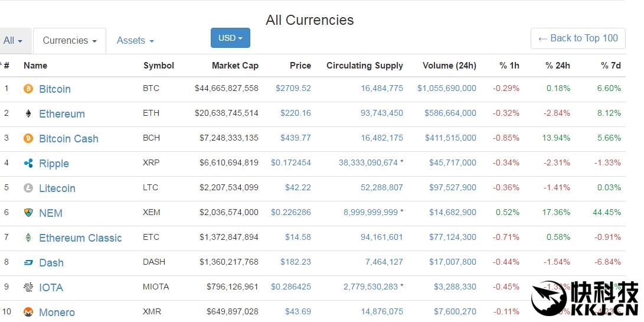Sort by Price column header
The height and width of the screenshot is (322, 644).
(300, 66)
